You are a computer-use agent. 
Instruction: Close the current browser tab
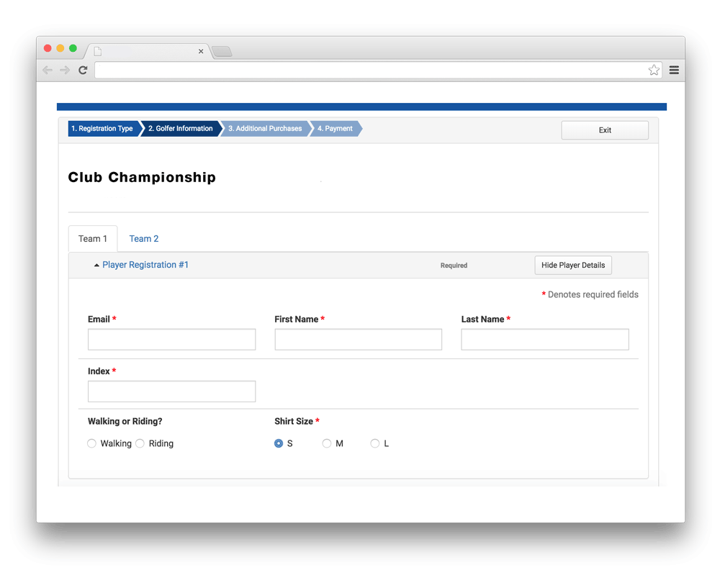click(x=201, y=52)
